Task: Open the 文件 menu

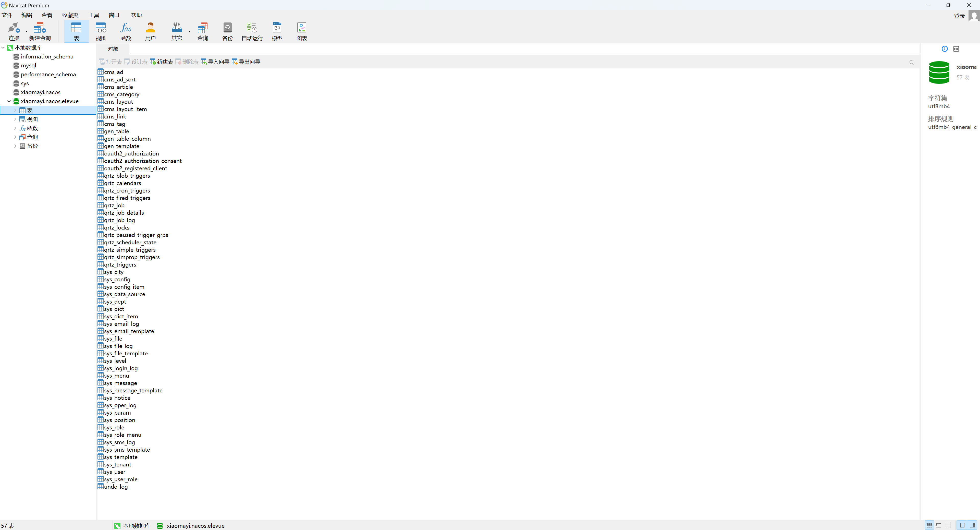Action: pos(7,15)
